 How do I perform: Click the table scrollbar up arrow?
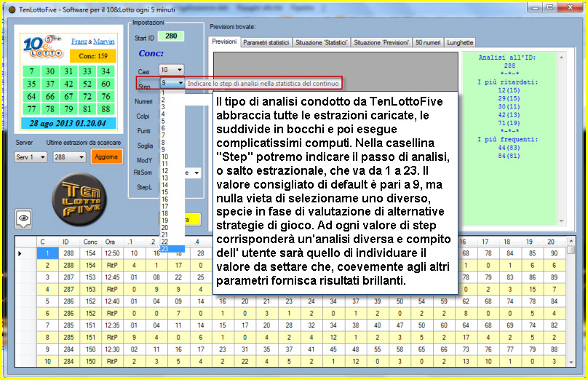[571, 240]
